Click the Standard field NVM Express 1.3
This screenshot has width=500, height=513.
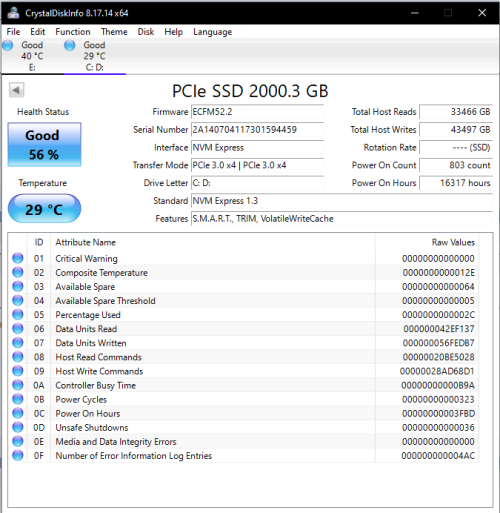pos(342,201)
